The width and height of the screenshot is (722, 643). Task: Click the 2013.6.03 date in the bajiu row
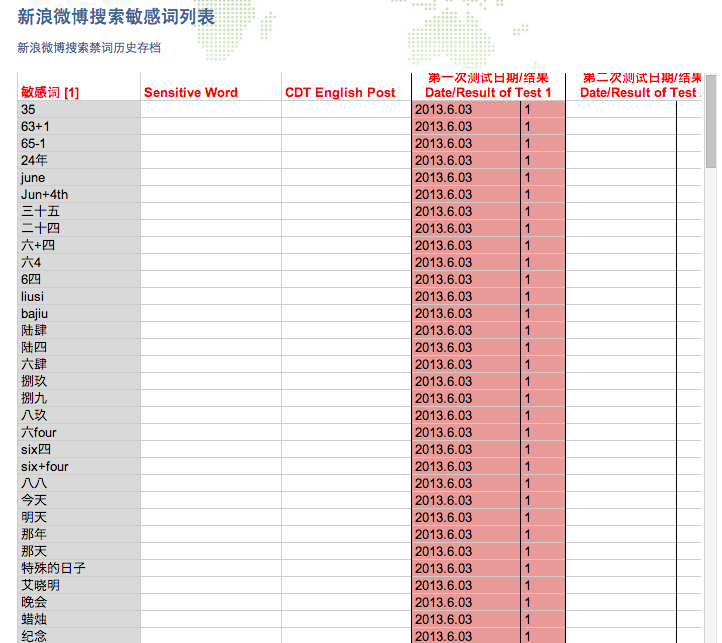pyautogui.click(x=443, y=314)
